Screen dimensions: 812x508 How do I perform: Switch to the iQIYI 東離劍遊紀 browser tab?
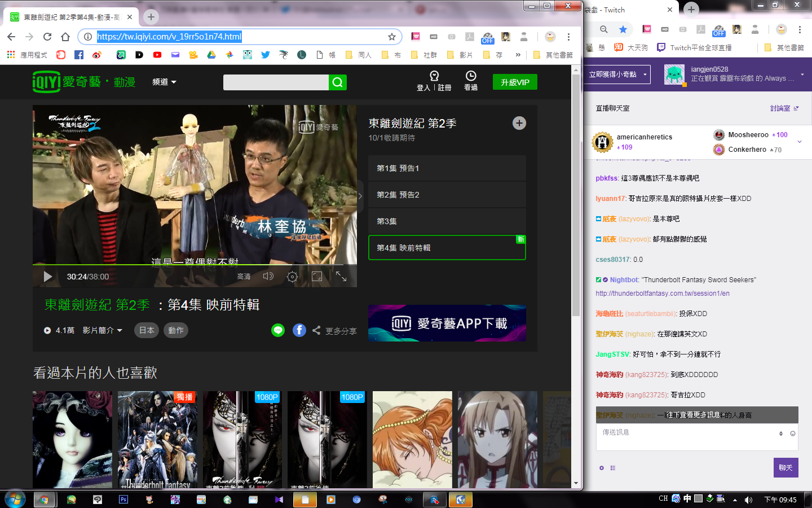(71, 17)
